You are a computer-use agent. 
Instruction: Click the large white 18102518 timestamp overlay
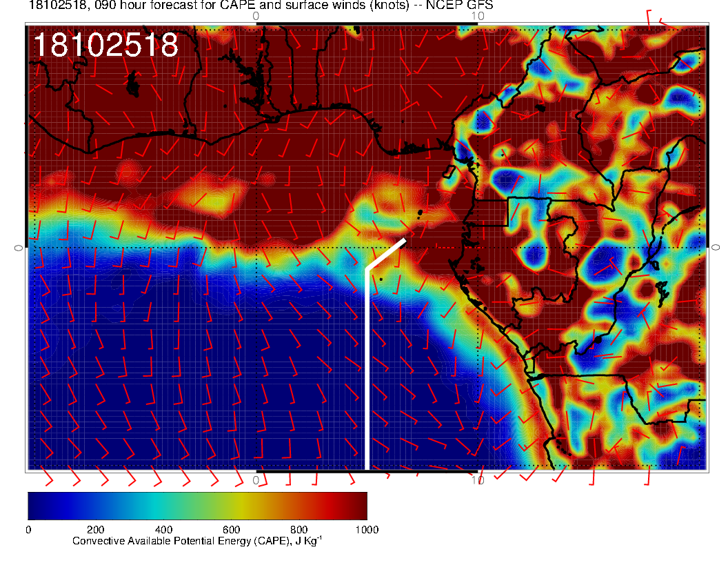[105, 46]
